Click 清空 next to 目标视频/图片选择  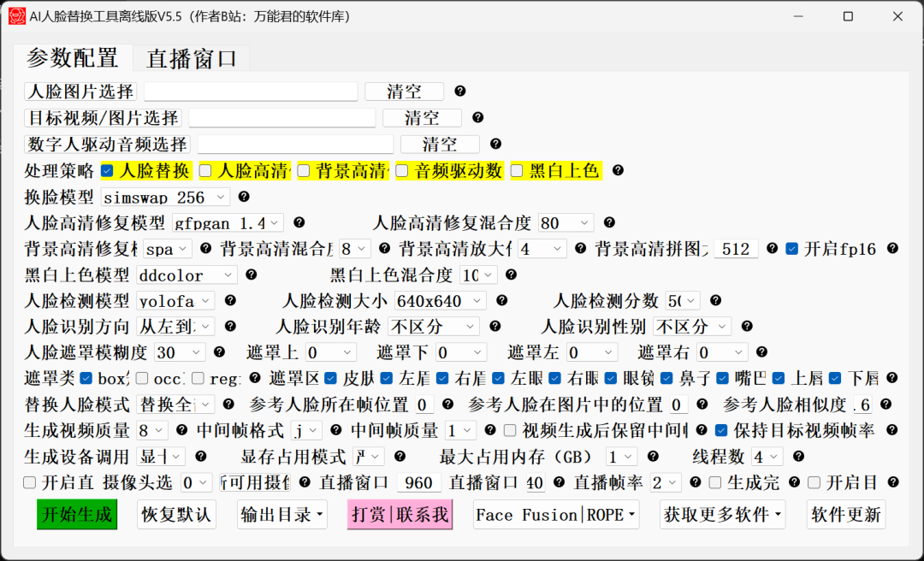click(x=422, y=118)
